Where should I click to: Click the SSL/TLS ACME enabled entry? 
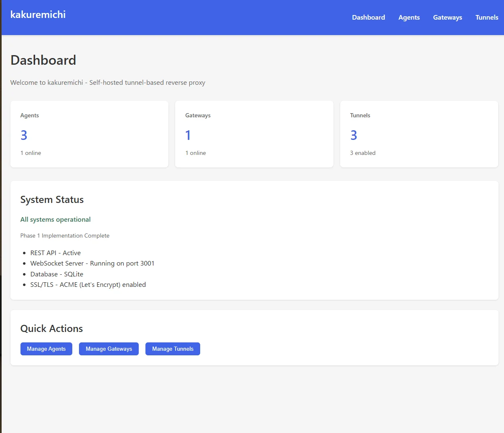pyautogui.click(x=88, y=285)
